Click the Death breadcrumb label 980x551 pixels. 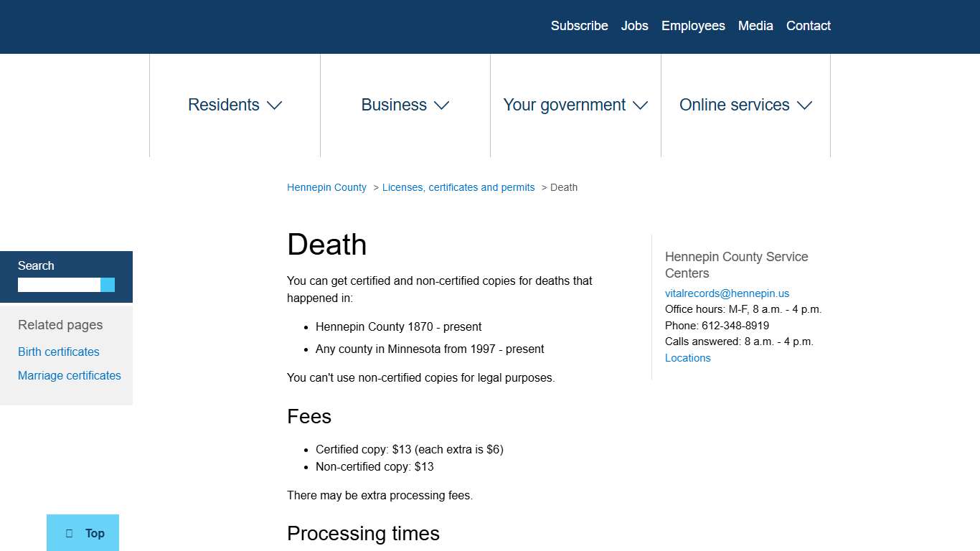coord(564,187)
